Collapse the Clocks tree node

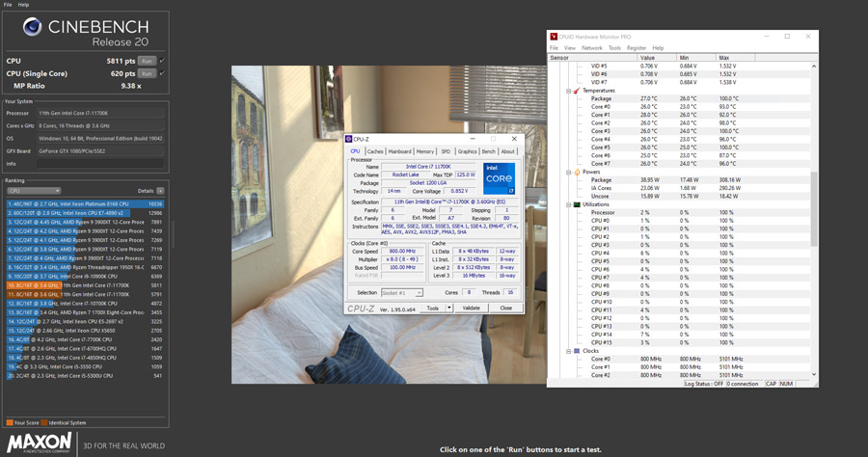(568, 351)
